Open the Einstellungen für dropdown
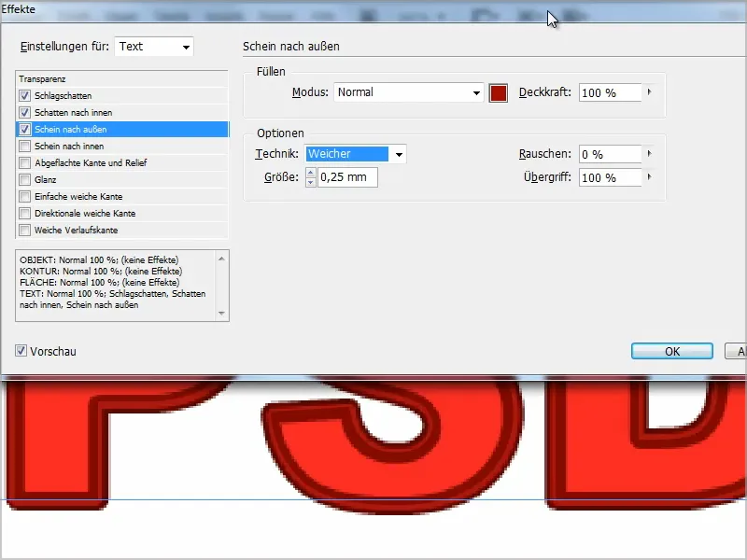 [x=154, y=47]
